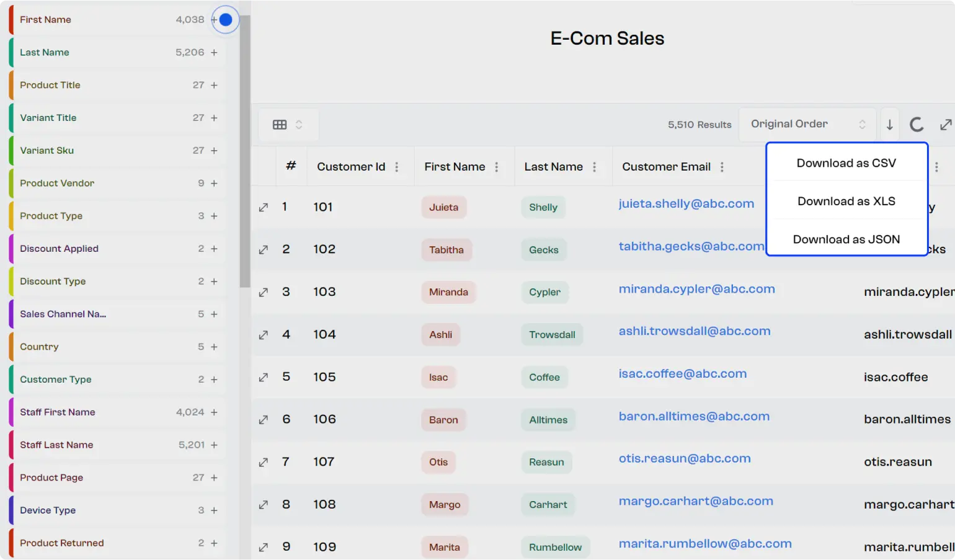Expand Variant Sku facet using plus icon
The width and height of the screenshot is (955, 560).
(x=214, y=151)
